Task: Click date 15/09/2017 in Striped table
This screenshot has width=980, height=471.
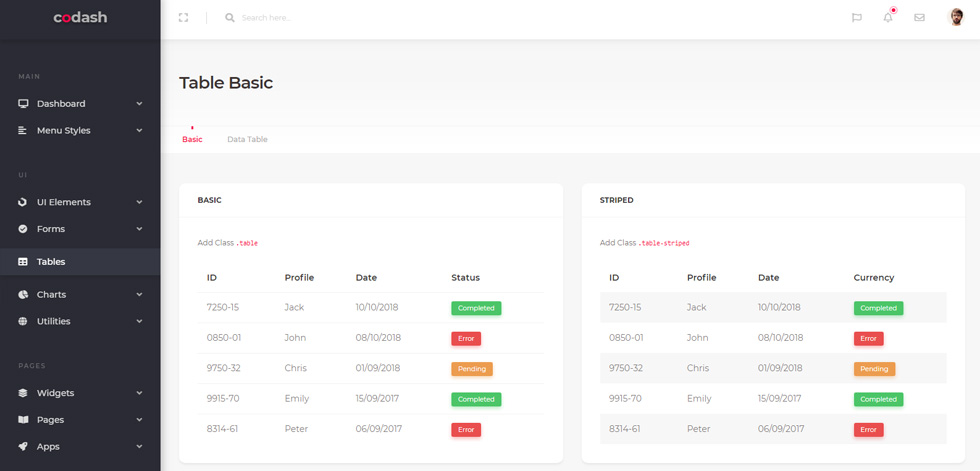Action: 779,399
